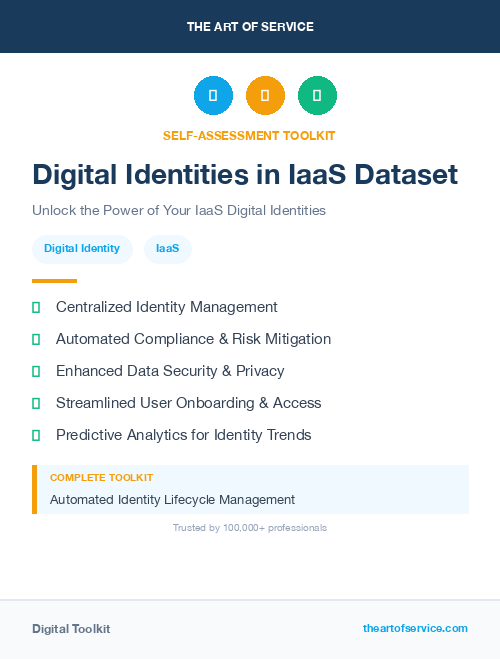Screen dimensions: 500x659
Task: Open theartofservice.com link in footer
Action: (415, 628)
